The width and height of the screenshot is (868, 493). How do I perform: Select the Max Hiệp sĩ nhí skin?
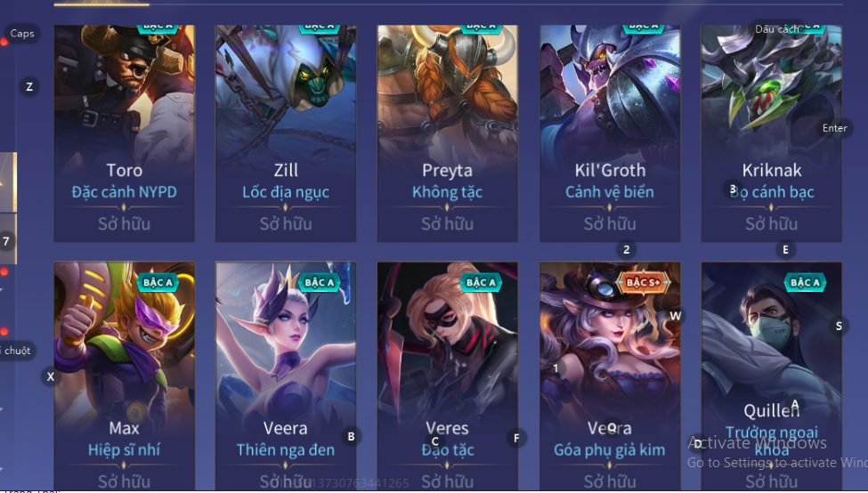click(124, 376)
